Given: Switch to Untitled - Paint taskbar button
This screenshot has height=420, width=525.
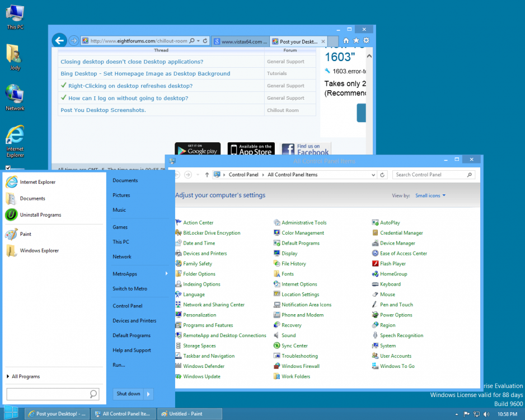Looking at the screenshot, I should 190,414.
